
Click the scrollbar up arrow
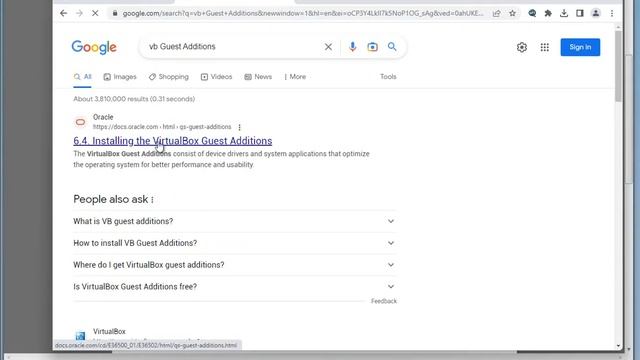pos(618,27)
